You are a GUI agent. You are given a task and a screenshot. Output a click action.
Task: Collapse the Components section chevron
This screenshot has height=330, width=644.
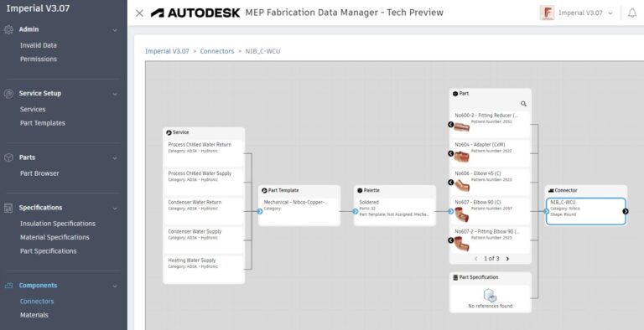click(x=115, y=286)
